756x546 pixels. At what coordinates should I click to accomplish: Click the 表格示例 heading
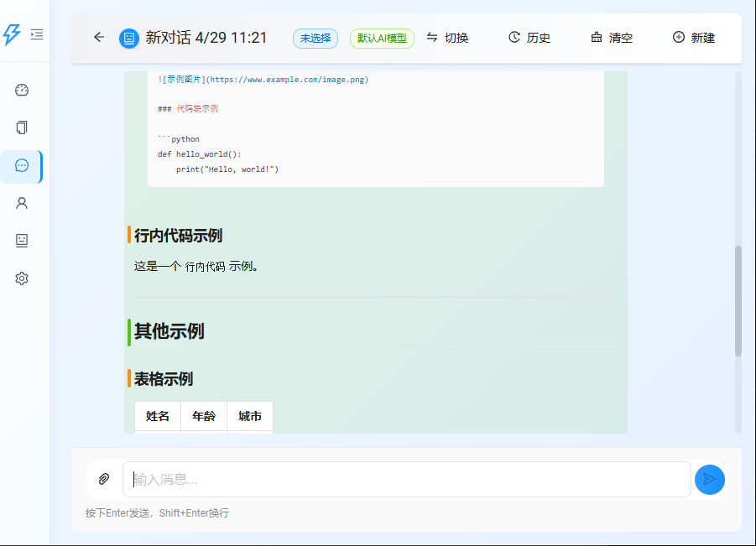click(164, 379)
